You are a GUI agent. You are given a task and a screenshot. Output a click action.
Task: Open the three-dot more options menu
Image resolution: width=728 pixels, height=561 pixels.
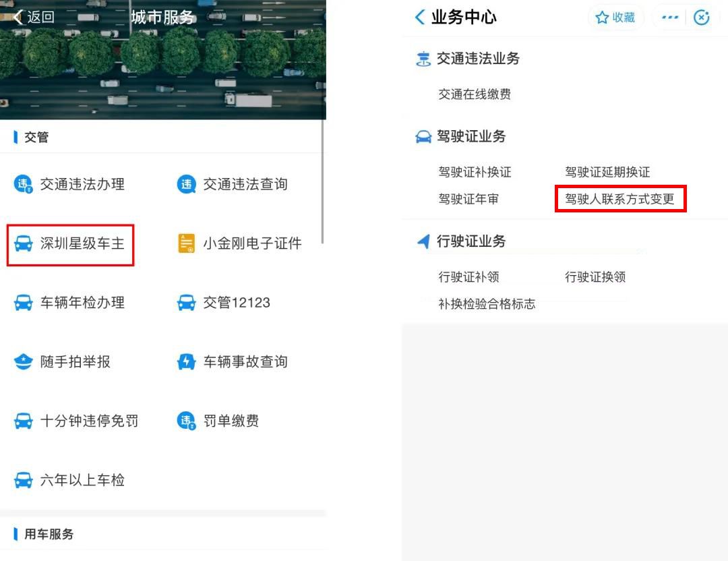669,18
